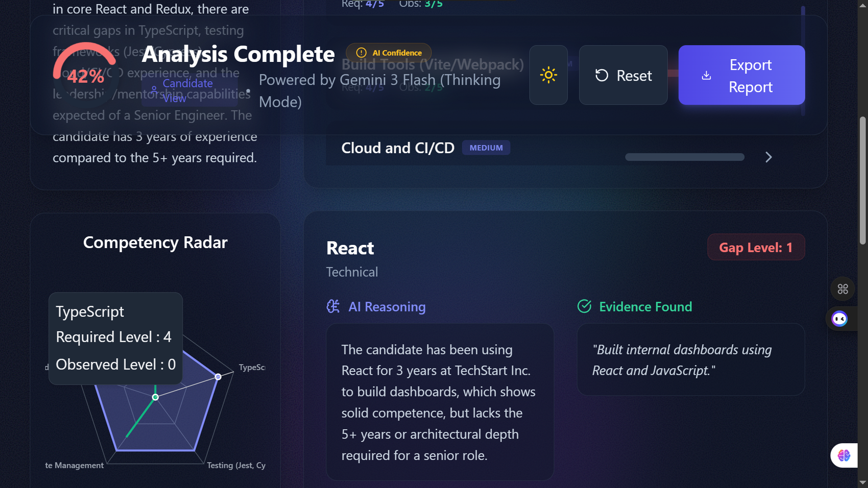Click the Cloud and CI/CD progress bar
This screenshot has height=488, width=868.
tap(684, 157)
